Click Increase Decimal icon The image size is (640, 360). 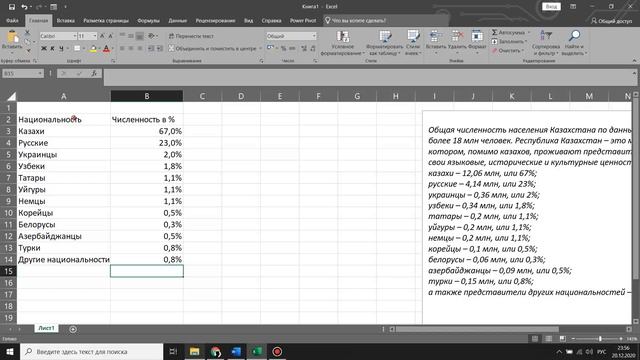coord(304,49)
